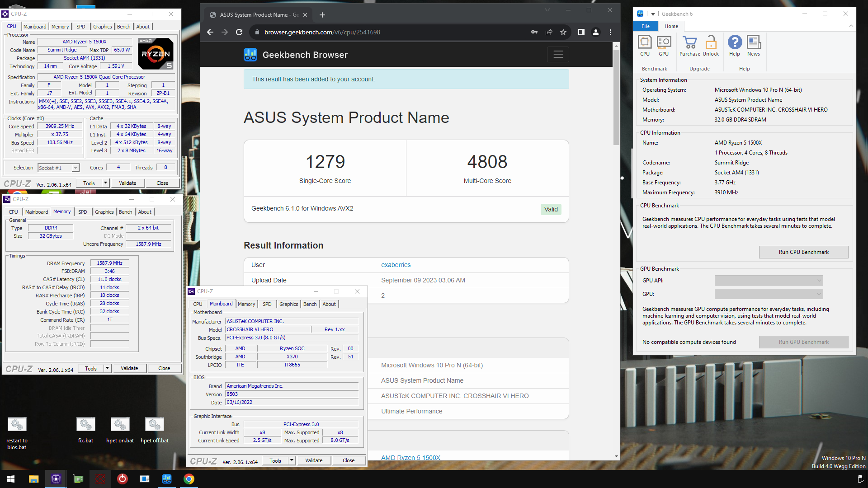Switch to SPD tab in Memory CPU-Z window
868x488 pixels.
(x=83, y=212)
